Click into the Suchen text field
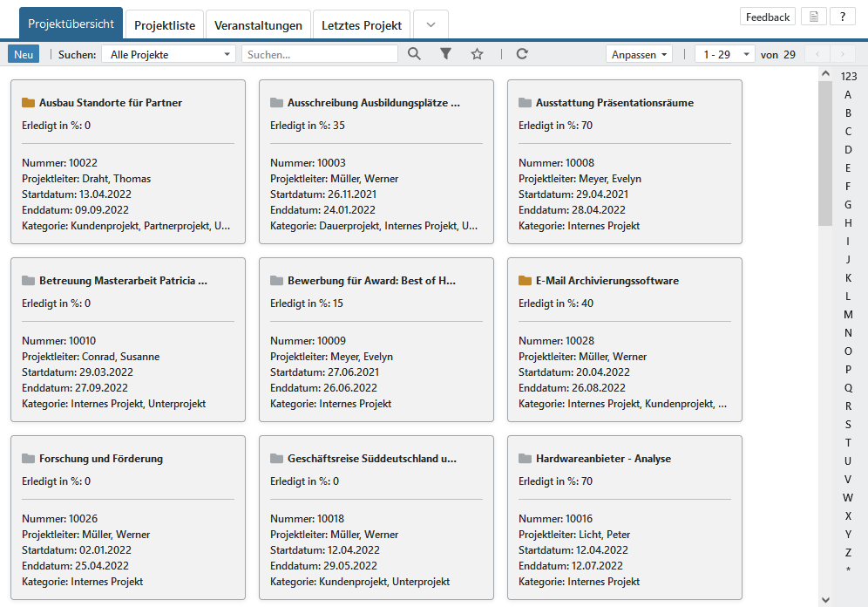The height and width of the screenshot is (607, 868). 319,54
